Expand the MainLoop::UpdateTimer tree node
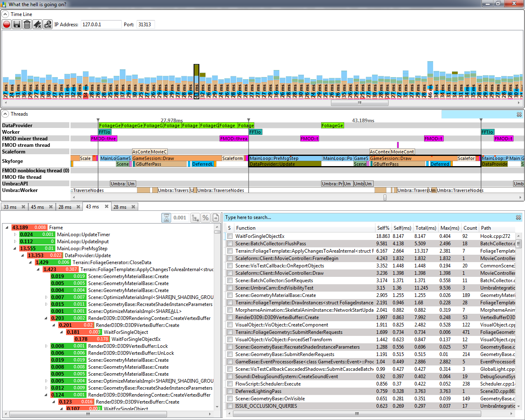This screenshot has width=525, height=420. pos(15,235)
